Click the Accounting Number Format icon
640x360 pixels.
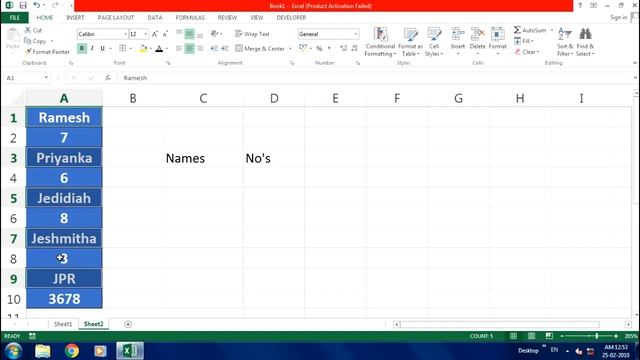pos(303,48)
